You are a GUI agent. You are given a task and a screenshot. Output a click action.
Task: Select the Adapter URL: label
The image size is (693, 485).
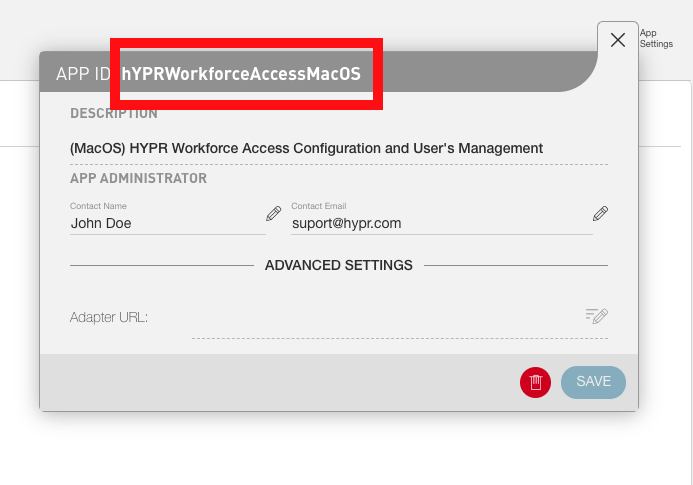coord(109,317)
